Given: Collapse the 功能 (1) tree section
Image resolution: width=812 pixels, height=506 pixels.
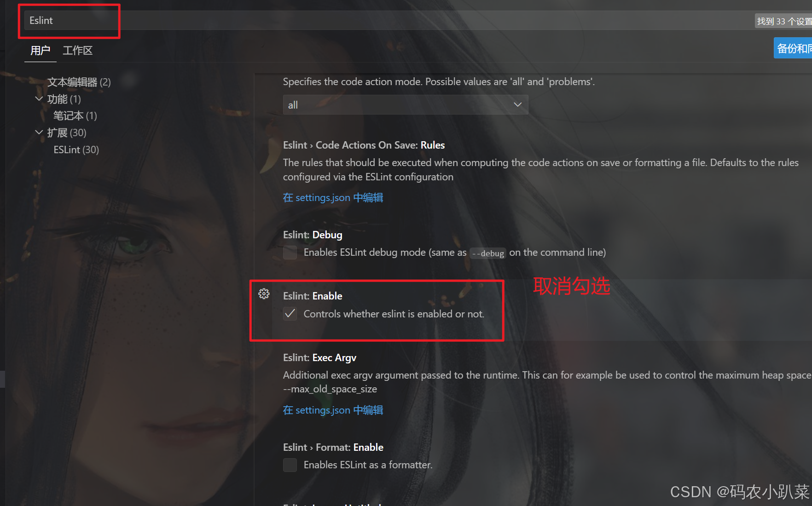Looking at the screenshot, I should (x=39, y=99).
